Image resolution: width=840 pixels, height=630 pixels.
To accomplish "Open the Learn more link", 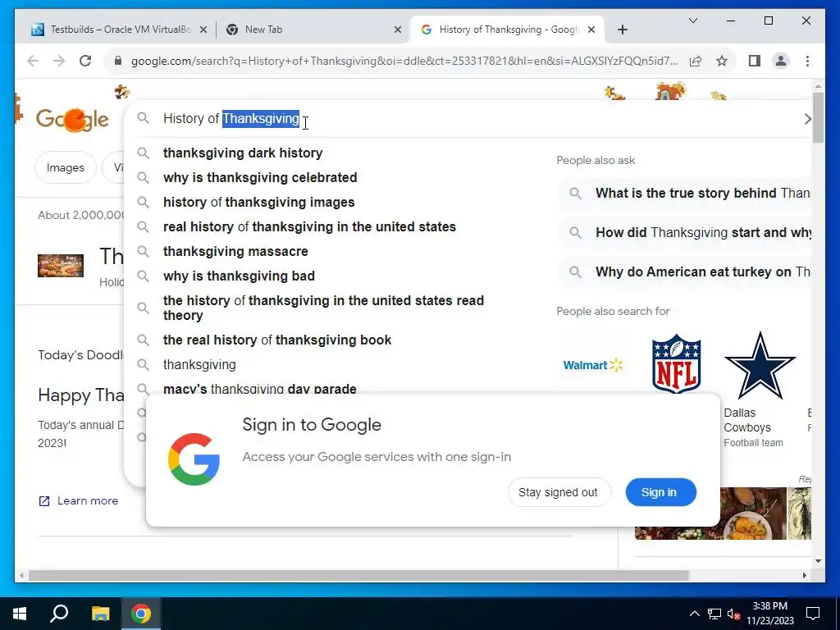I will (x=79, y=501).
